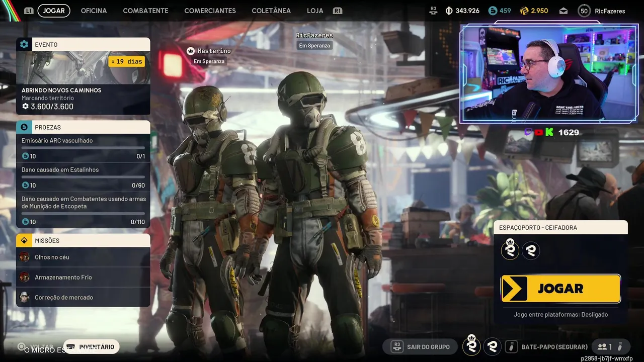Click the level 50 badge
644x362 pixels.
click(584, 11)
